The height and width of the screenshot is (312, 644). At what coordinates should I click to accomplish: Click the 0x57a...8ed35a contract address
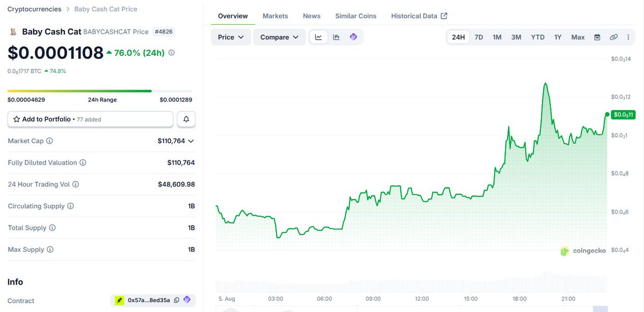coord(149,300)
